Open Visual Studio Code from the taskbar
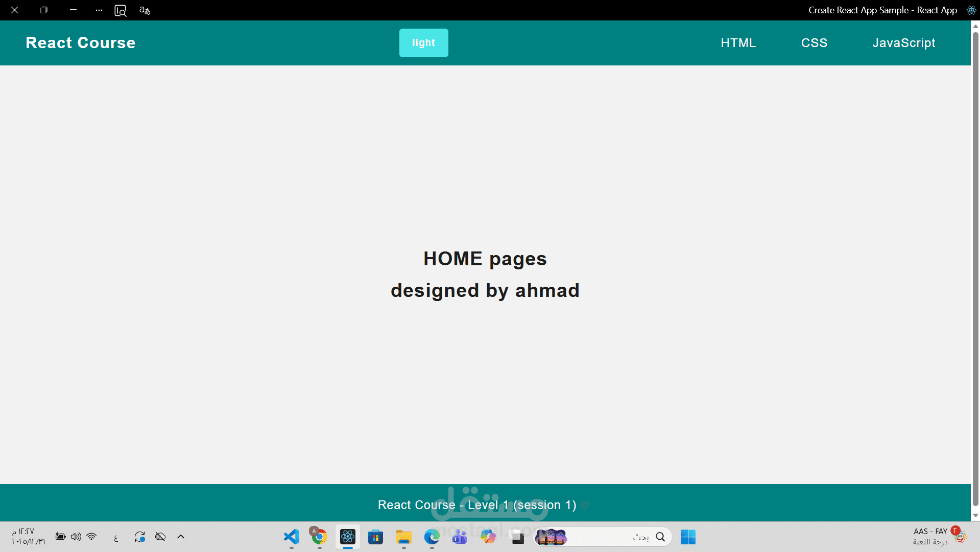 pyautogui.click(x=291, y=537)
